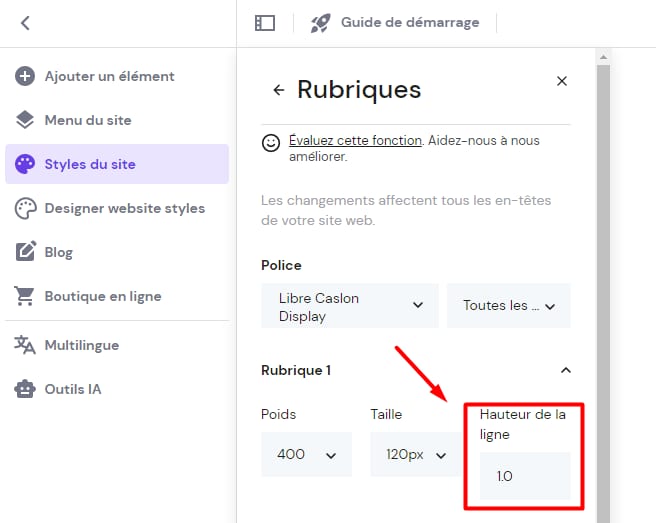Click the translate icon for Multilingue

pos(25,345)
